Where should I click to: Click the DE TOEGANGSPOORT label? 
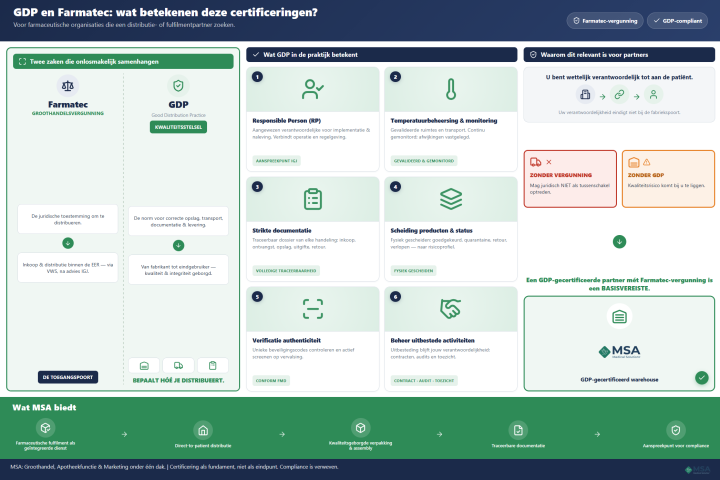point(68,377)
